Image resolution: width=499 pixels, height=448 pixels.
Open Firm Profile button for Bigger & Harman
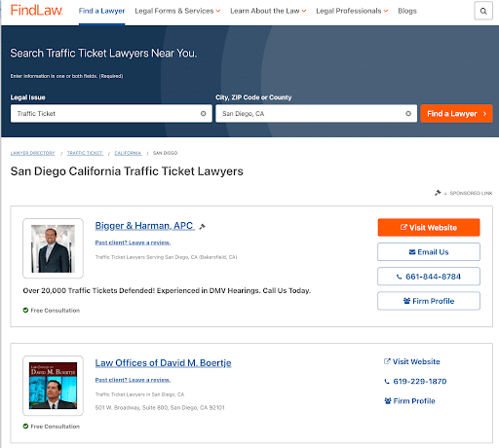point(429,301)
